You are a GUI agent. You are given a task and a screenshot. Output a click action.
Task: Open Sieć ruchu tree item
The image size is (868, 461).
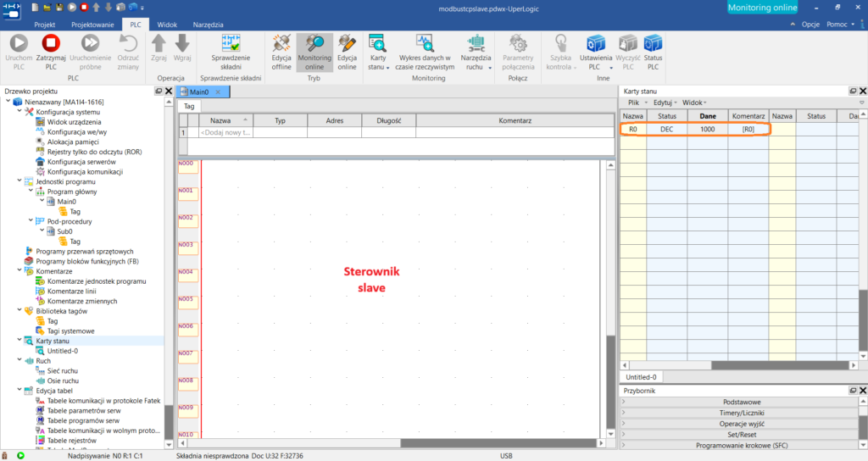(63, 371)
